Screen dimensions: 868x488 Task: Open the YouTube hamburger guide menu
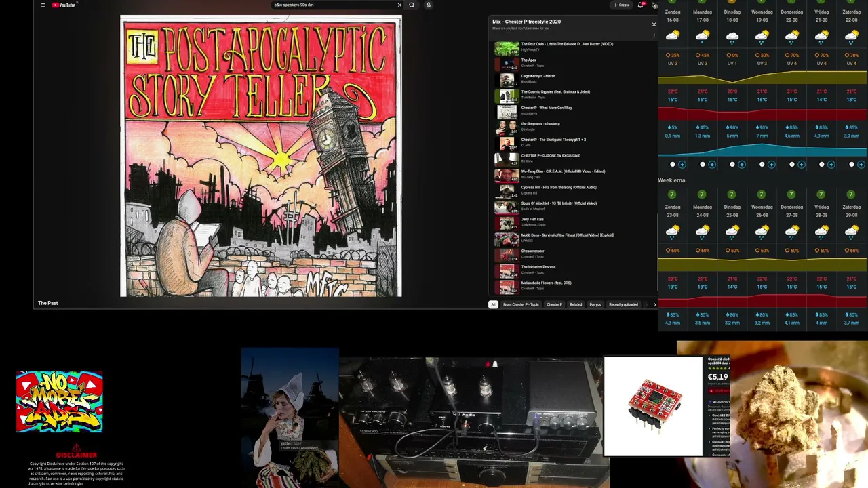[x=43, y=5]
